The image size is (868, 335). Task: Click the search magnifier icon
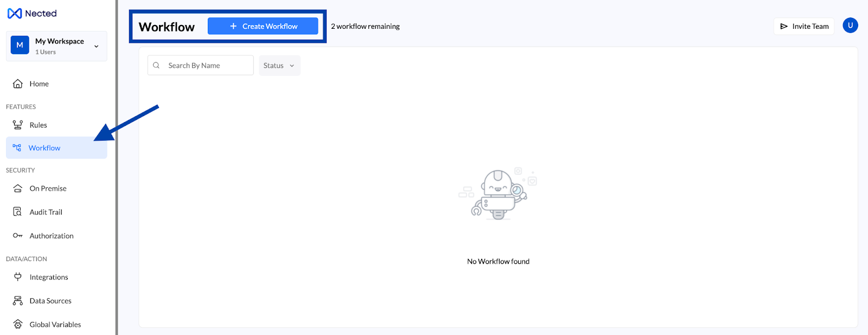tap(156, 65)
